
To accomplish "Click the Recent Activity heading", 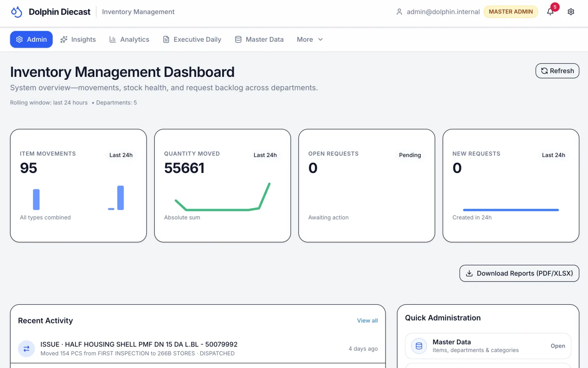I will pyautogui.click(x=45, y=321).
